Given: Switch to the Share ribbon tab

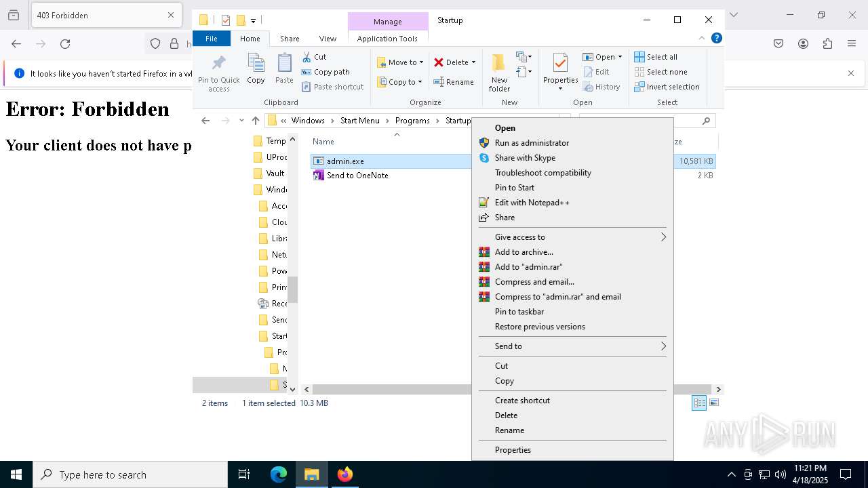Looking at the screenshot, I should click(290, 39).
